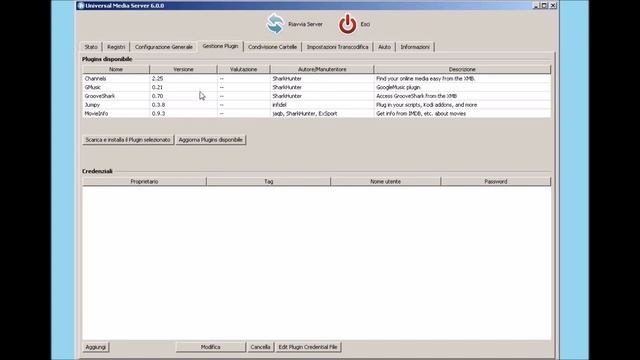Viewport: 640px width, 360px height.
Task: Click the Riavvia Server label
Action: point(305,24)
